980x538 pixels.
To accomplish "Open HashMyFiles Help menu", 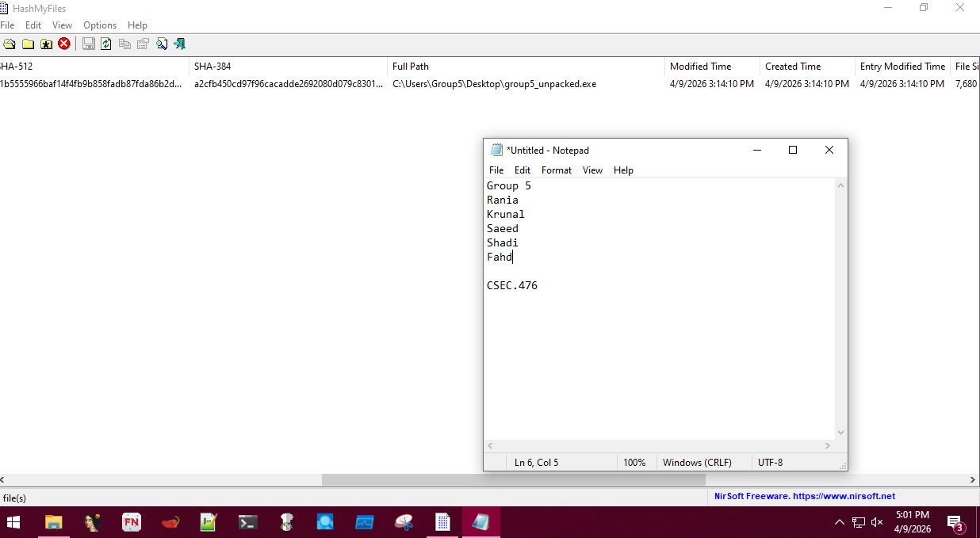I will pos(138,25).
